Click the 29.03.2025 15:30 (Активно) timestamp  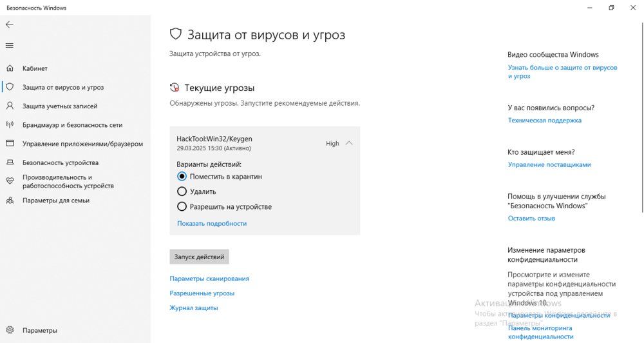pos(214,148)
